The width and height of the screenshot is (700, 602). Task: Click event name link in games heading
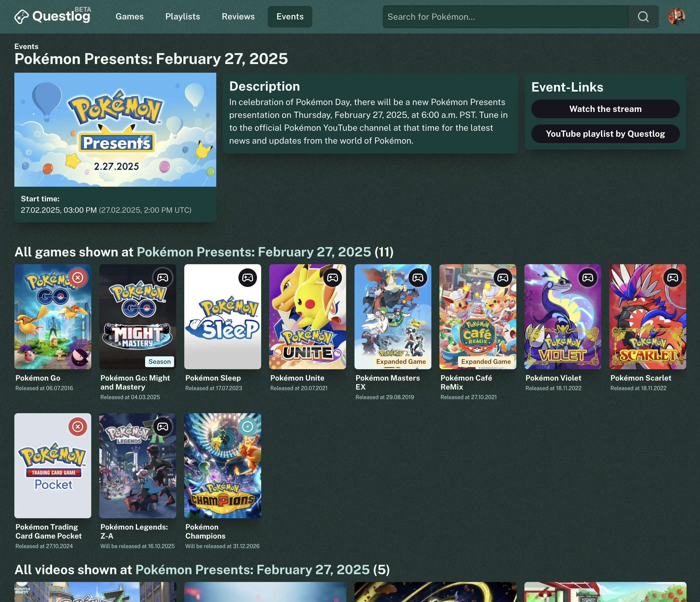tap(254, 252)
